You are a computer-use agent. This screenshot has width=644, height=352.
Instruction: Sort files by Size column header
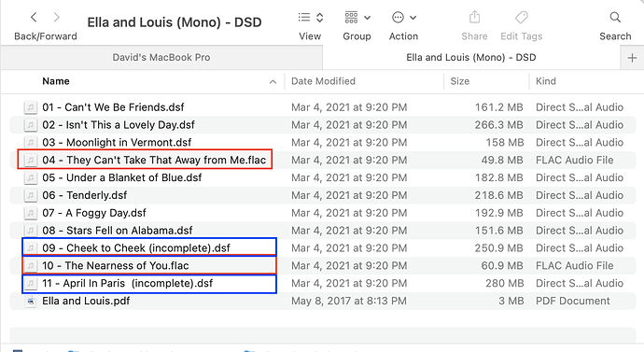pos(459,81)
